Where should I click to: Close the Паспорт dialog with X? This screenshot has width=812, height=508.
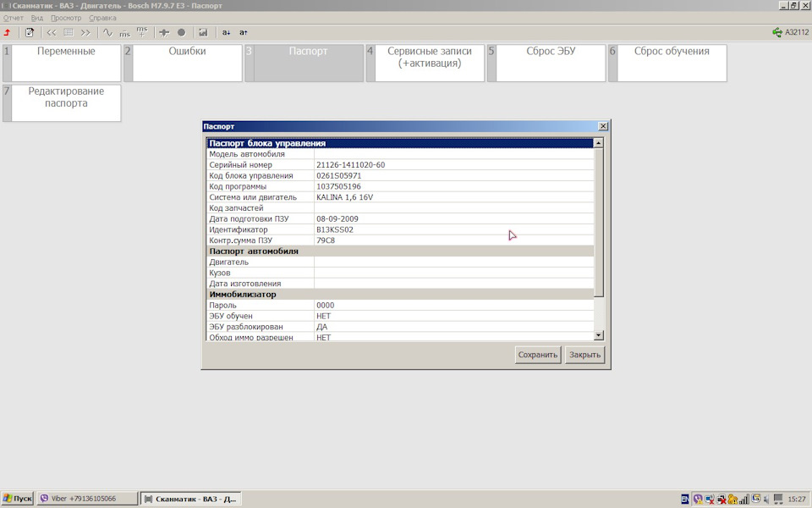(x=603, y=126)
